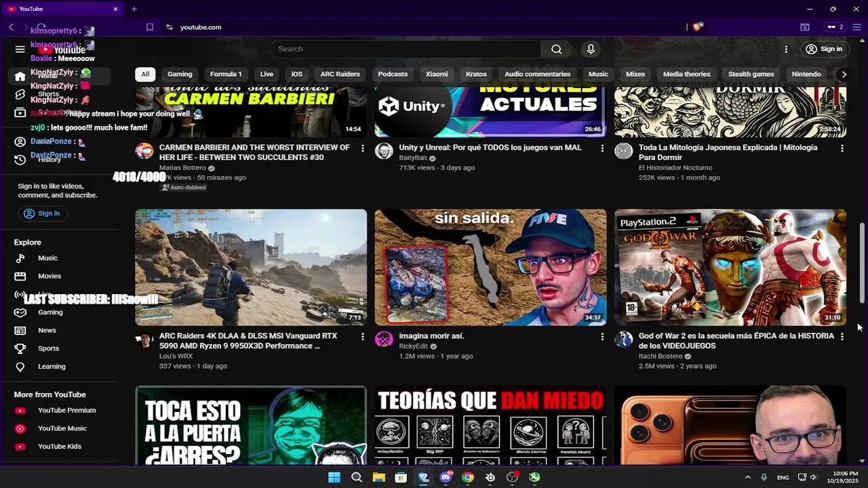Screen dimensions: 868x488
Task: Select the Live filter chip
Action: 267,74
